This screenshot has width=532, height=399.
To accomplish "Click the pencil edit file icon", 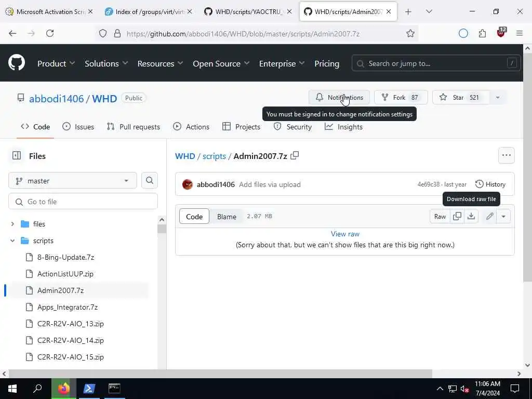I will coord(489,216).
